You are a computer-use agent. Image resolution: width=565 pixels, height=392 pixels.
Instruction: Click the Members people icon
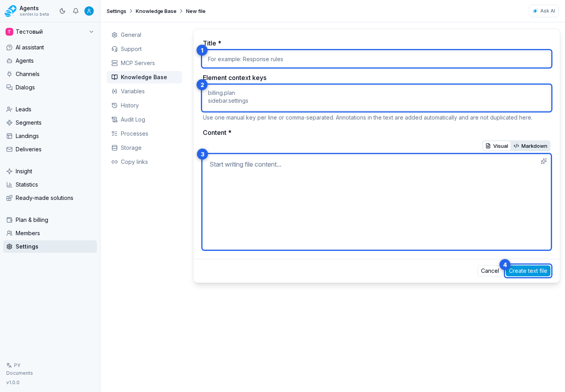click(x=9, y=233)
